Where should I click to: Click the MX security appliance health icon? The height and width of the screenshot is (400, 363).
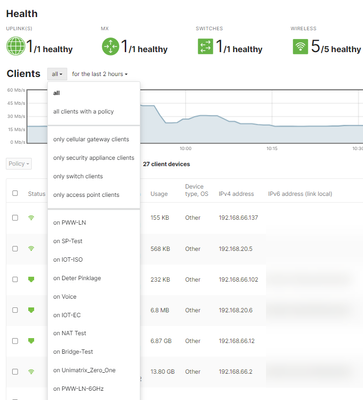coord(110,46)
